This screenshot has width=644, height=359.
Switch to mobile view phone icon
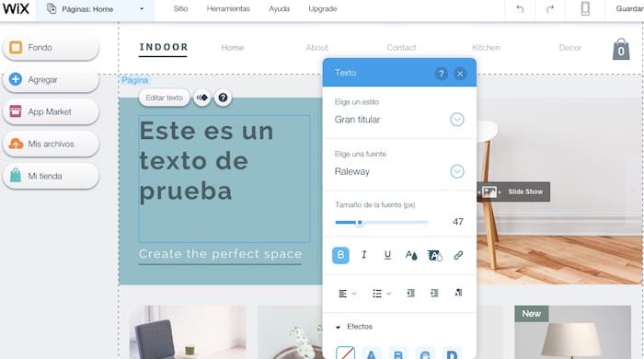[x=585, y=8]
